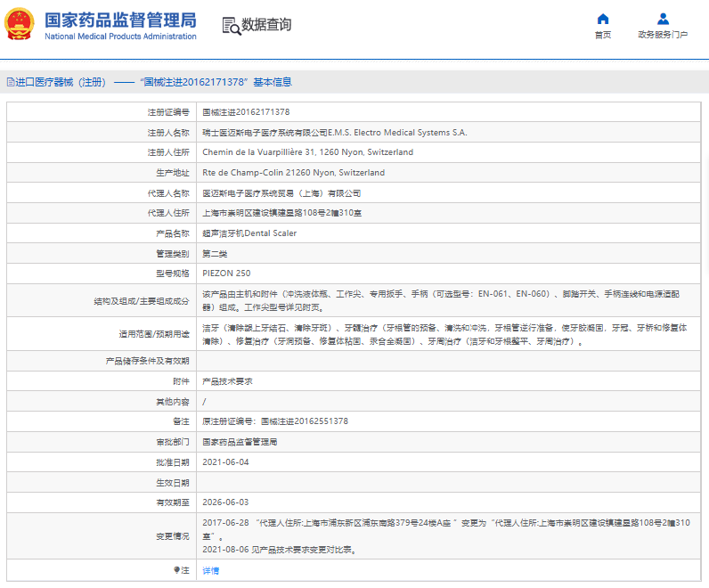Click the product name 超声洁牙机Dental Scaler cell
Viewport: 709px width, 588px height.
249,233
